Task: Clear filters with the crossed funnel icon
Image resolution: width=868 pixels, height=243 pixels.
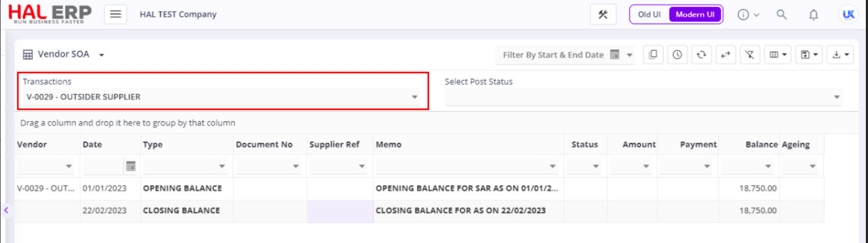Action: tap(750, 55)
